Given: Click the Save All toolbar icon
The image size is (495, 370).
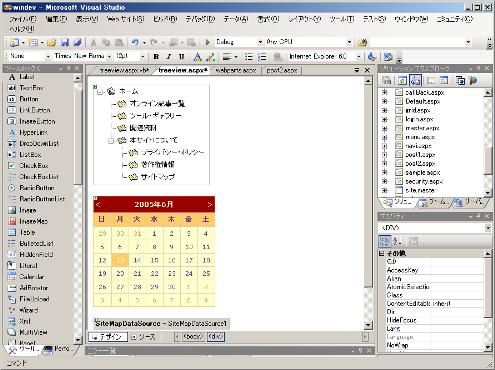Looking at the screenshot, I should (x=77, y=42).
